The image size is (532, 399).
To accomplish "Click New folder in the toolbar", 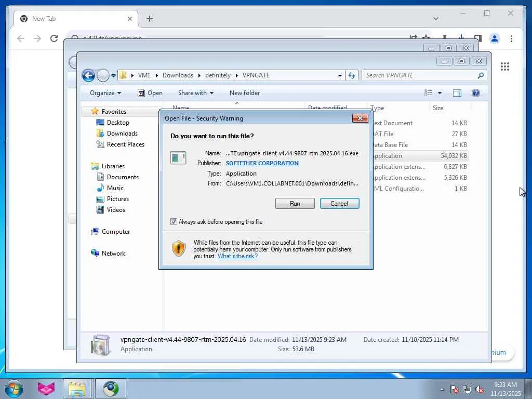I will (x=245, y=93).
